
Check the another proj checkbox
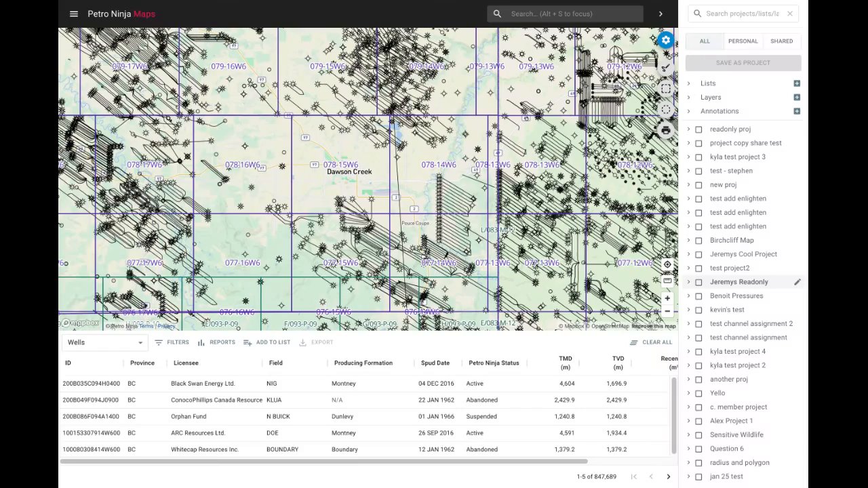(x=698, y=380)
